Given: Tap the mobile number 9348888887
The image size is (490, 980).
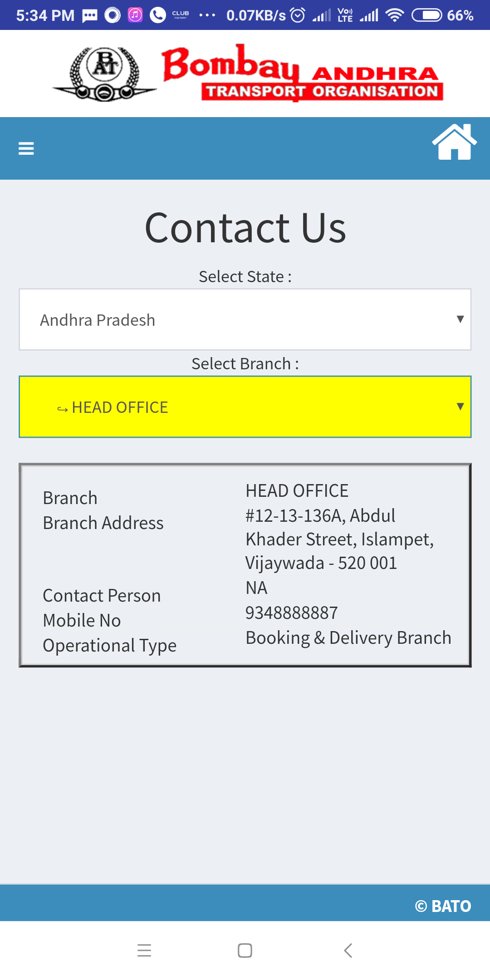Looking at the screenshot, I should pyautogui.click(x=292, y=613).
